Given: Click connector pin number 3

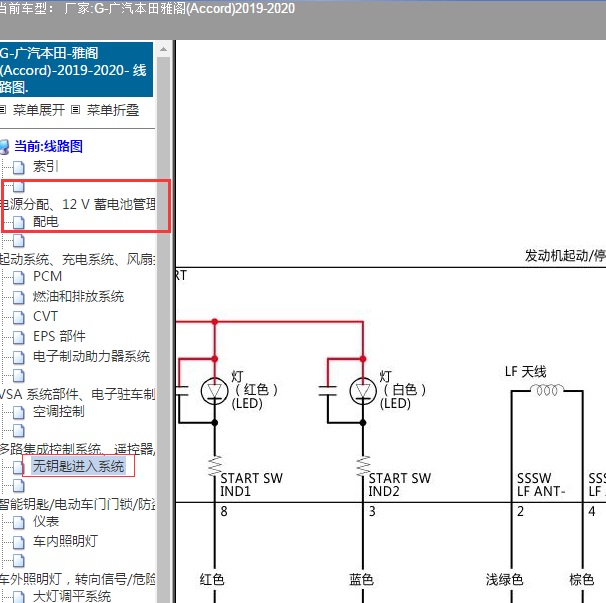Looking at the screenshot, I should coord(372,511).
